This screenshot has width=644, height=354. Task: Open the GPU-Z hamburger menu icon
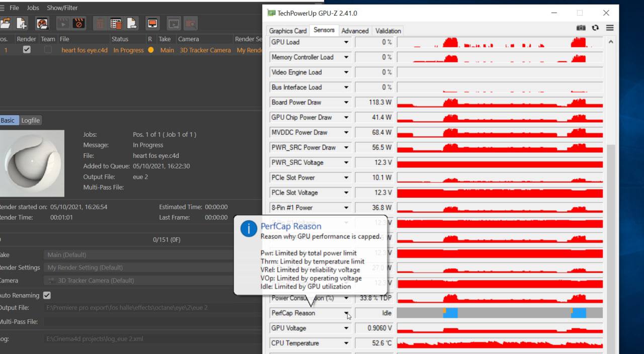click(609, 28)
